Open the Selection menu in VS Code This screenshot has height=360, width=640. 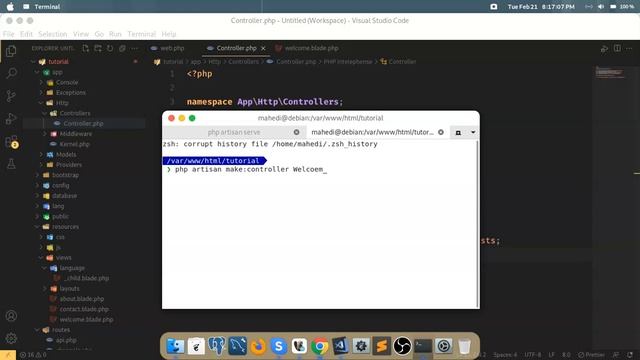point(53,34)
